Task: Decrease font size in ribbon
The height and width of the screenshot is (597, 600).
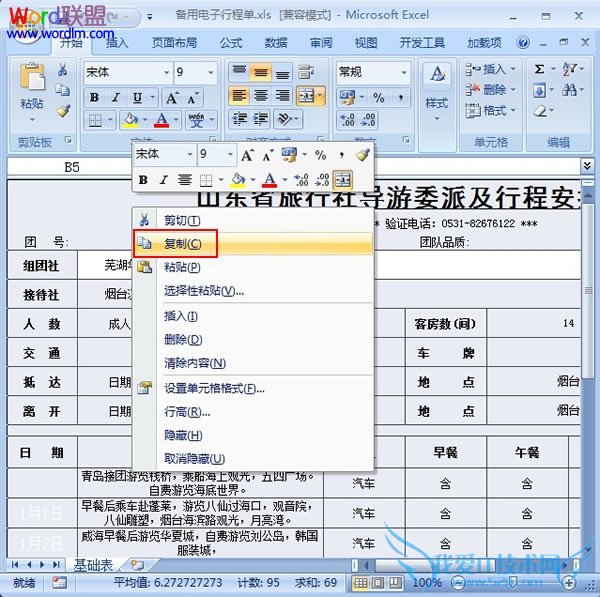Action: click(x=192, y=98)
